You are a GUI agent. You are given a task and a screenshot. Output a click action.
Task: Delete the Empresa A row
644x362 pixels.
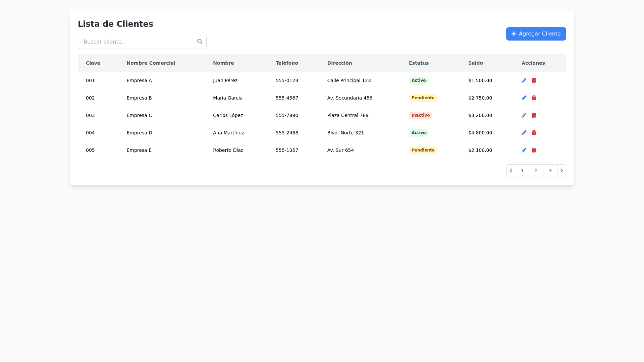pyautogui.click(x=534, y=80)
